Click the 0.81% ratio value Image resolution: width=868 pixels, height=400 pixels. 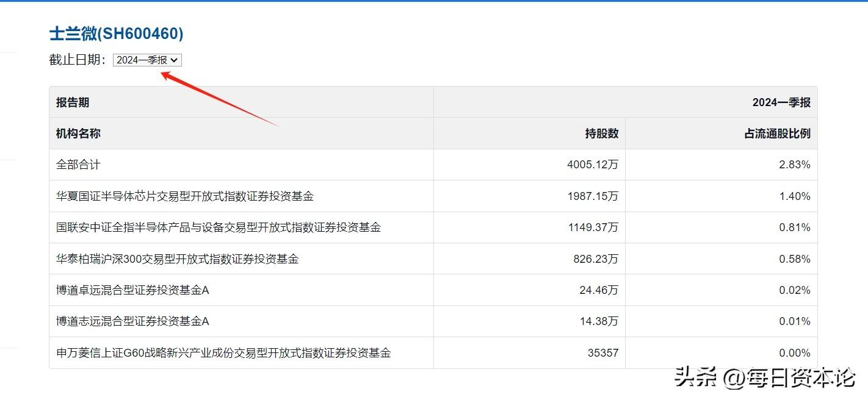pyautogui.click(x=795, y=227)
